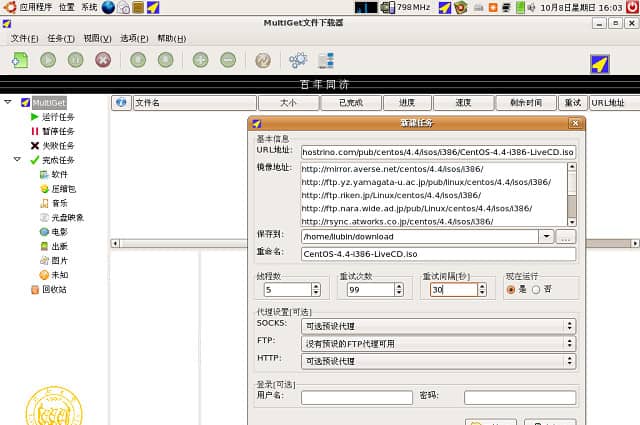Click the size column header
This screenshot has width=640, height=425.
click(288, 103)
